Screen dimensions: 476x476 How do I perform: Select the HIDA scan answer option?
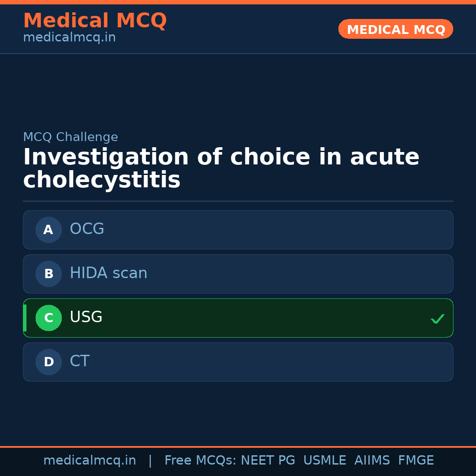coord(238,274)
